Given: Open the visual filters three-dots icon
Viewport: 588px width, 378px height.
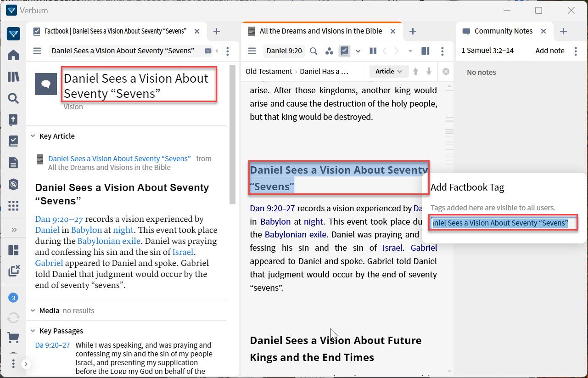Looking at the screenshot, I should click(329, 51).
